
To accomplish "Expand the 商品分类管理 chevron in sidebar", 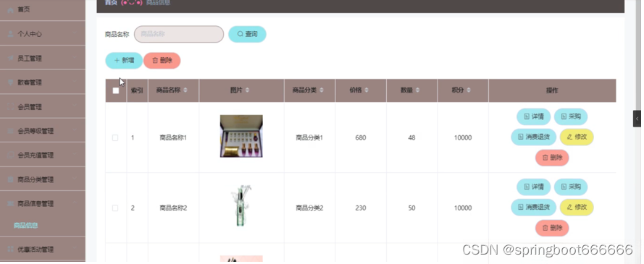I will (x=75, y=179).
